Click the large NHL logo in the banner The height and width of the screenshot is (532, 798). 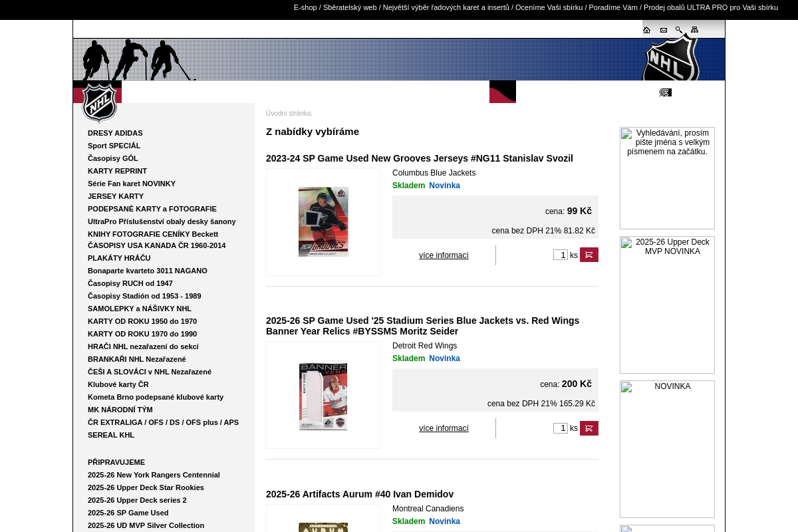click(671, 59)
